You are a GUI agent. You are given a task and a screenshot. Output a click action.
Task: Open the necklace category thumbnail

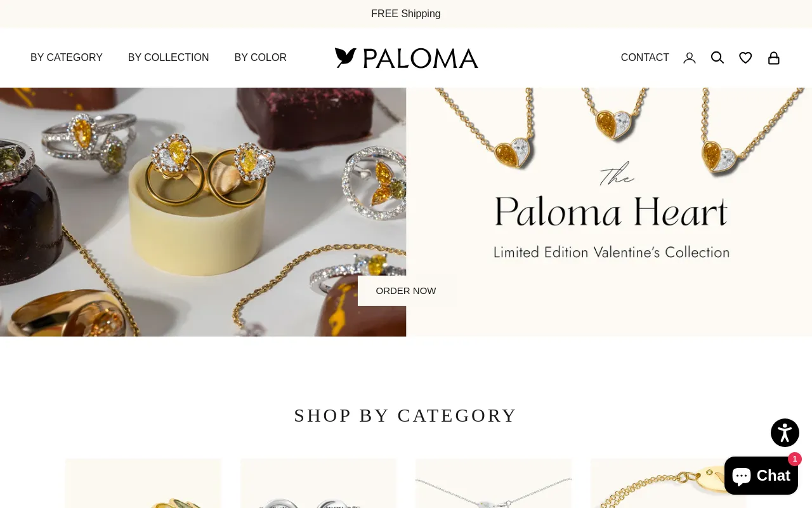(494, 483)
